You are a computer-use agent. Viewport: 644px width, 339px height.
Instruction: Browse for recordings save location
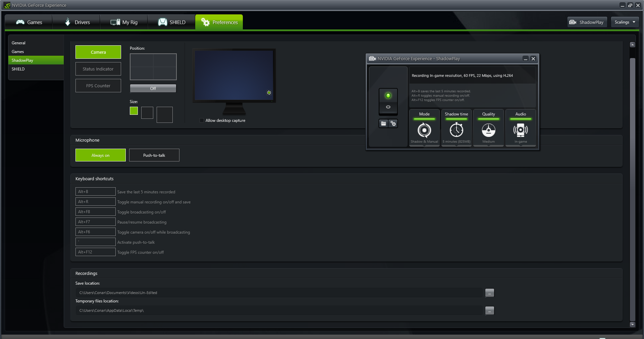coord(490,293)
